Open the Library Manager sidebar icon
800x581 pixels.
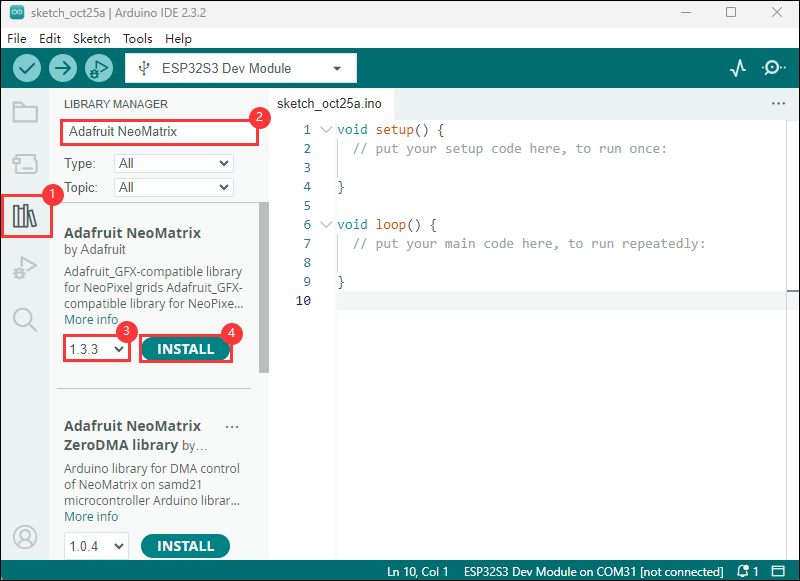(x=25, y=216)
